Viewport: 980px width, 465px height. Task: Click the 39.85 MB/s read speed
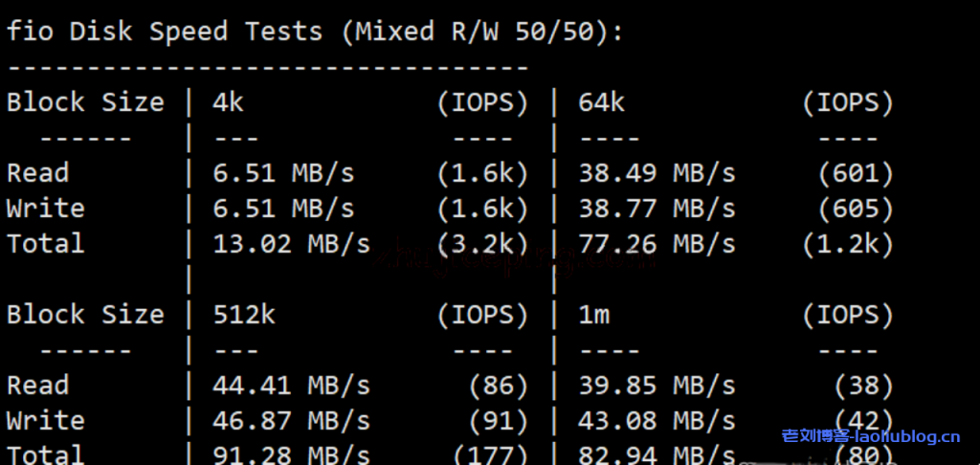(x=657, y=386)
